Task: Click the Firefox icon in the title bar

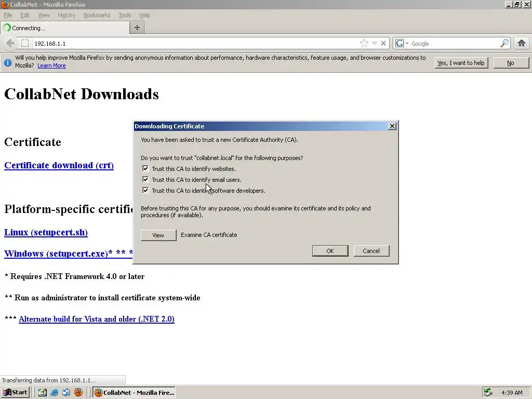Action: coord(5,4)
